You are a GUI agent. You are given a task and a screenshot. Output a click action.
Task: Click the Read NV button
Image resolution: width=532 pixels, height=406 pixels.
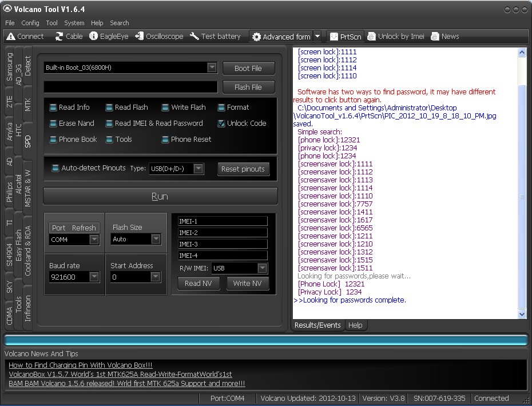[198, 283]
